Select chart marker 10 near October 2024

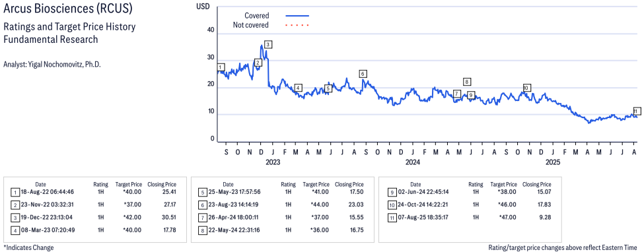[x=526, y=88]
